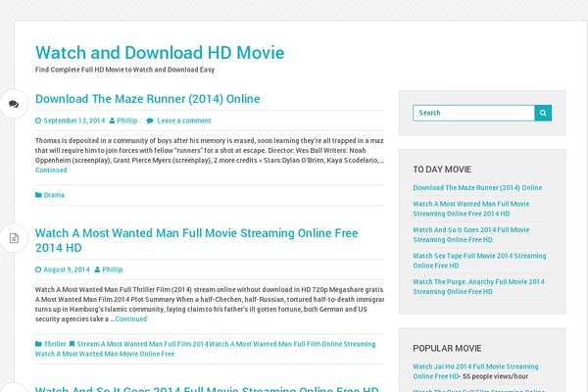Click the user icon beside Phillip on August 9 post

(97, 269)
